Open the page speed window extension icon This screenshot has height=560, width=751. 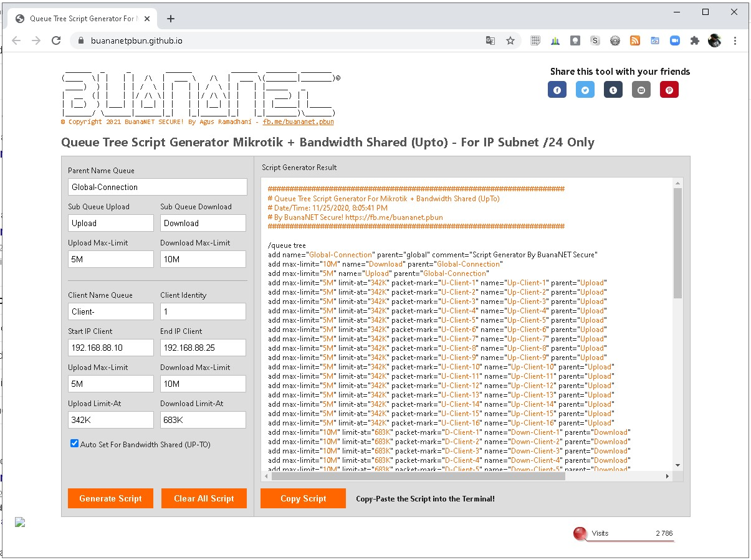[655, 40]
